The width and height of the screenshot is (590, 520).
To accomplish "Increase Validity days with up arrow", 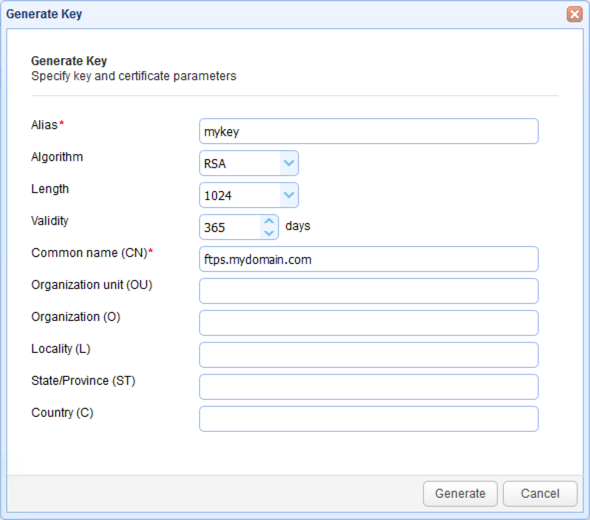I will point(269,221).
